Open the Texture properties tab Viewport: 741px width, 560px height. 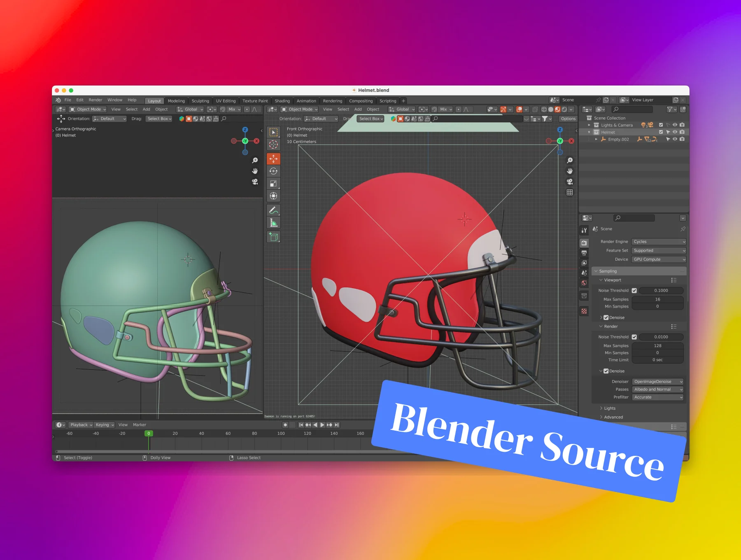point(584,311)
